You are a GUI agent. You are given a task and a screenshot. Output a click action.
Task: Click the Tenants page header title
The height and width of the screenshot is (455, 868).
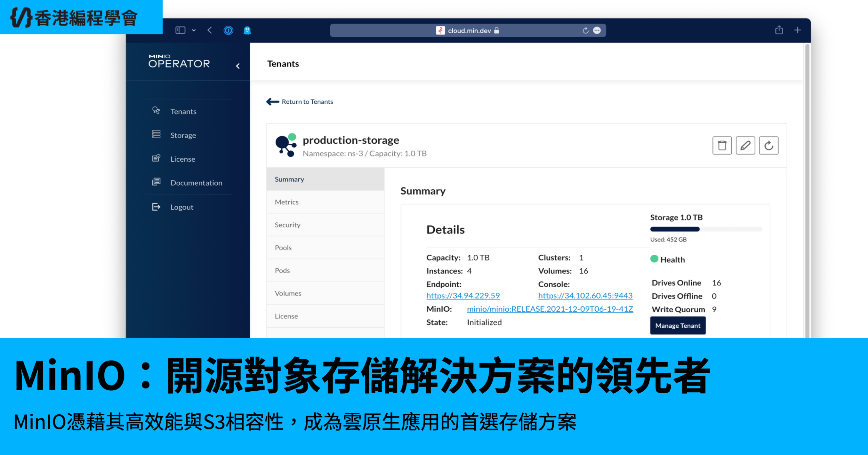pos(283,64)
